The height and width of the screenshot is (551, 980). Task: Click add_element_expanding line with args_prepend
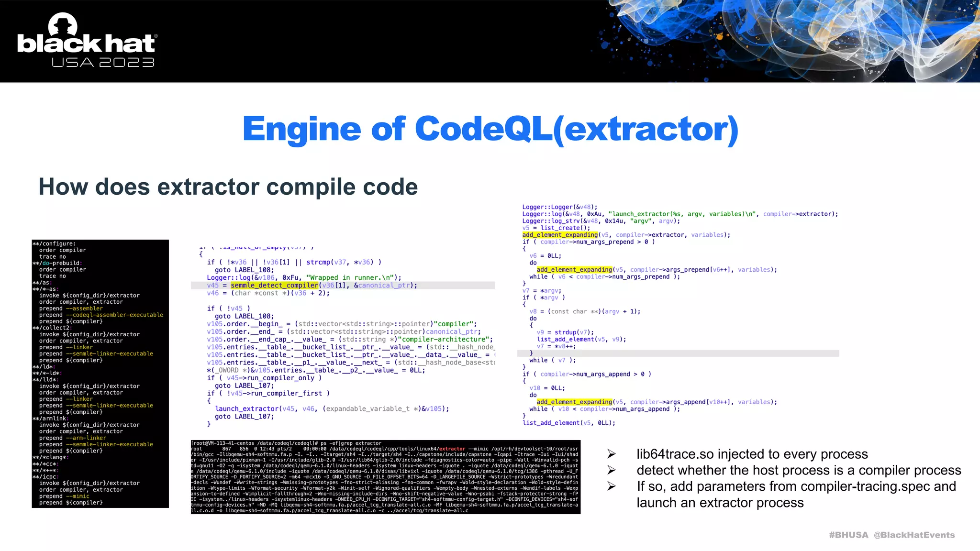[657, 270]
